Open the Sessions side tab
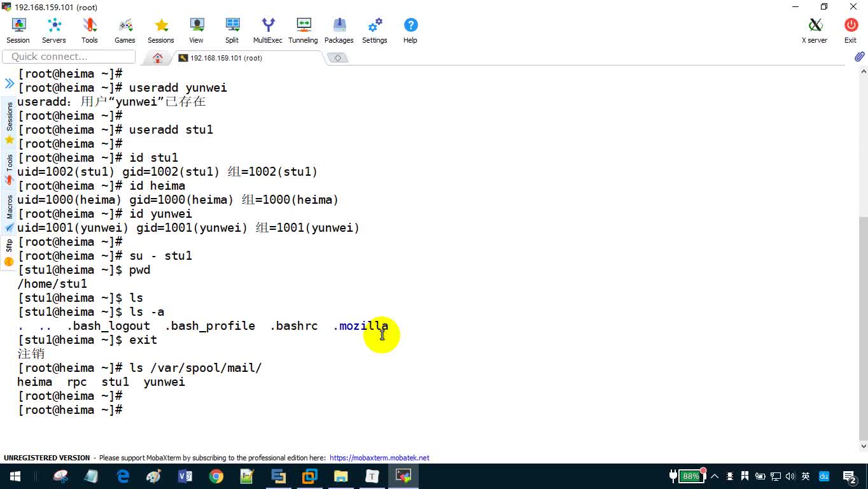868x489 pixels. pos(9,122)
